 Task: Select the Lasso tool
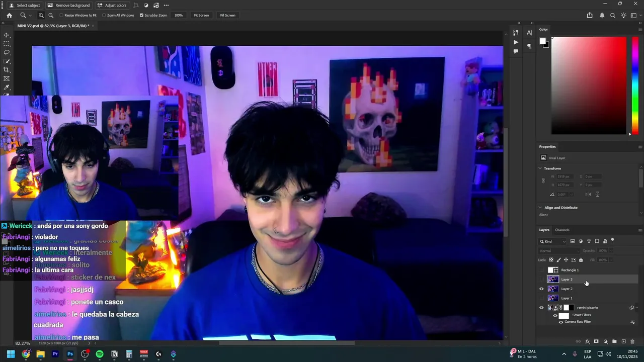coord(7,52)
